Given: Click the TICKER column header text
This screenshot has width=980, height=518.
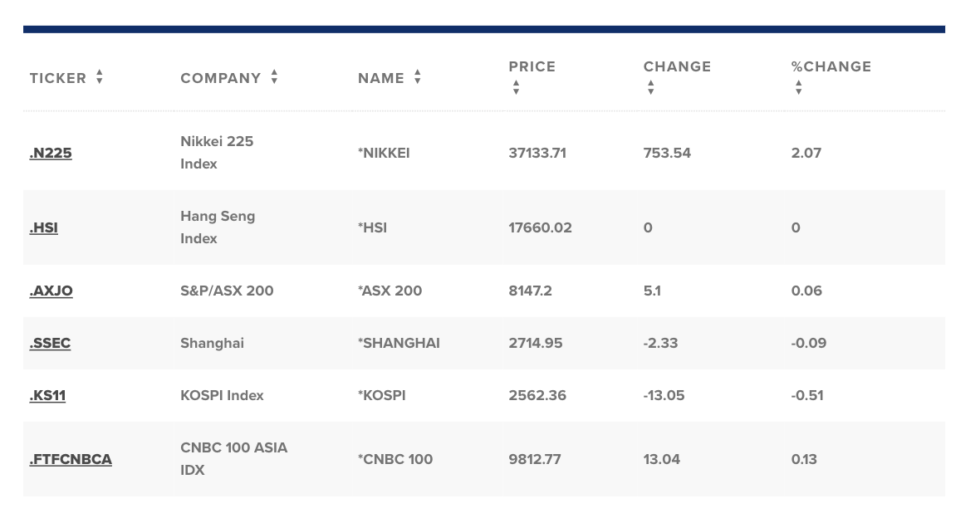Looking at the screenshot, I should tap(58, 78).
